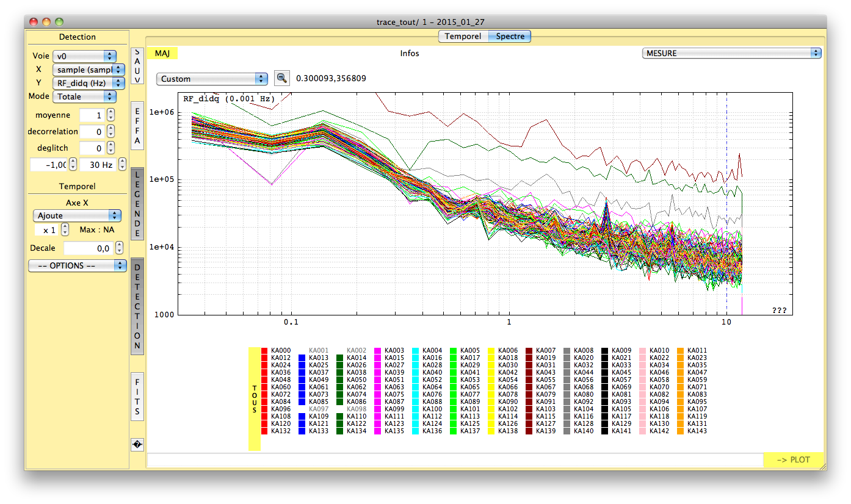The width and height of the screenshot is (851, 504).
Task: Click the yellow MAJ button
Action: pos(162,53)
